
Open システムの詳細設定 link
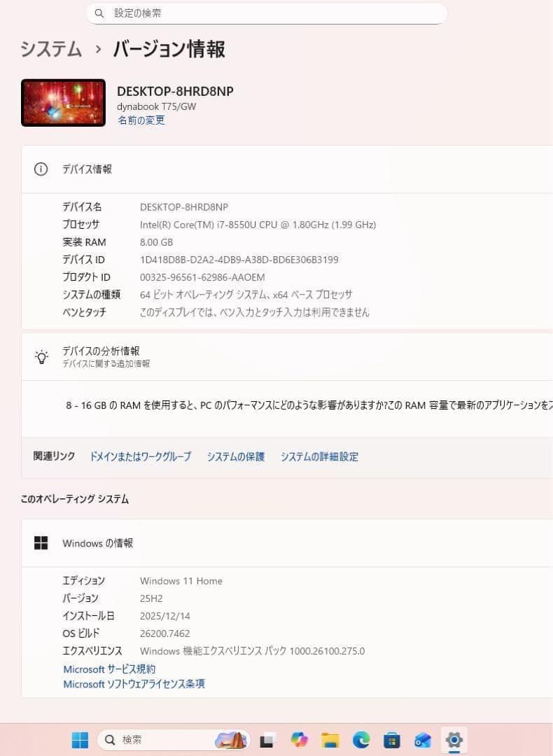click(x=319, y=456)
